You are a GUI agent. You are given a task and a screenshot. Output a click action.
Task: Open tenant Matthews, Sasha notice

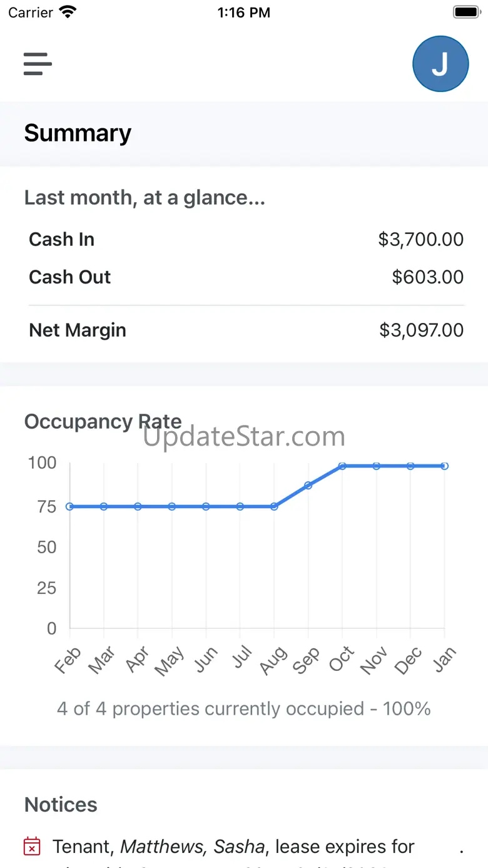[233, 847]
